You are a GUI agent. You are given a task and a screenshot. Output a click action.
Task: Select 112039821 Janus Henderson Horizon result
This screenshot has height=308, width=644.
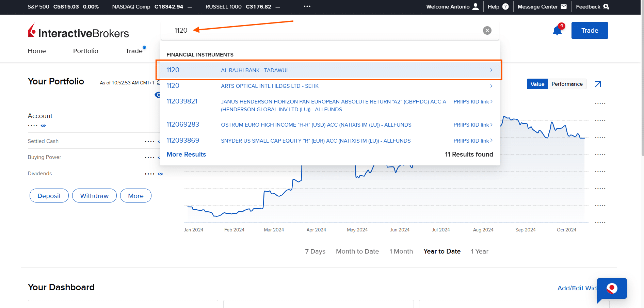pos(329,105)
